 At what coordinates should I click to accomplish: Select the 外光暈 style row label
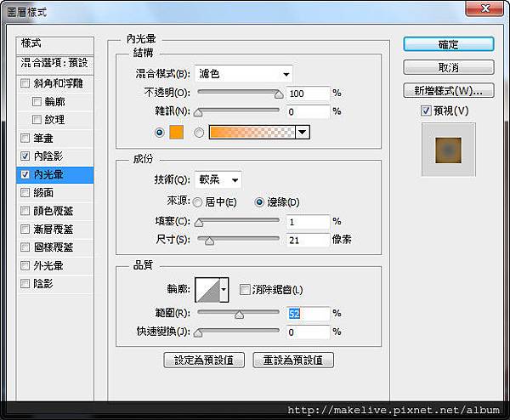coord(48,266)
